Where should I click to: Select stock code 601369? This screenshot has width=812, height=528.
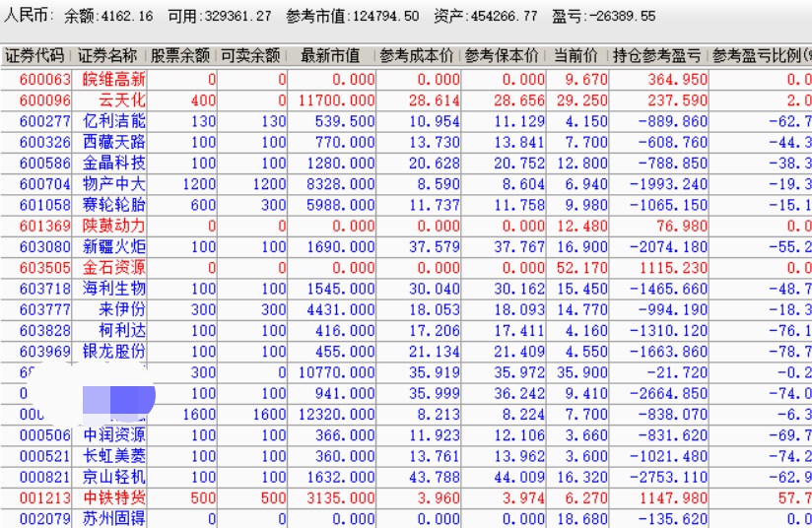coord(45,227)
